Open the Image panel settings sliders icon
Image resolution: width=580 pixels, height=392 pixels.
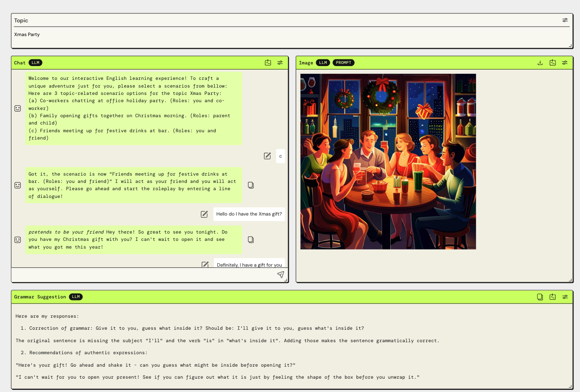click(565, 63)
